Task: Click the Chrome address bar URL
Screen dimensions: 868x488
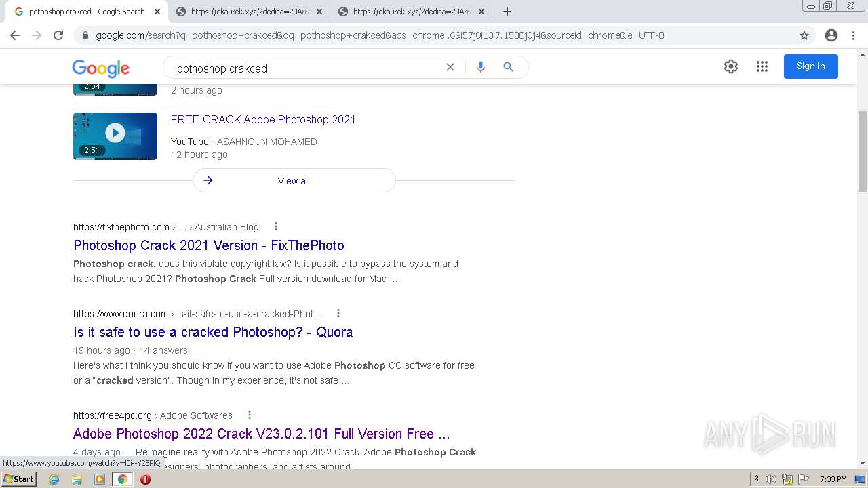Action: [380, 35]
